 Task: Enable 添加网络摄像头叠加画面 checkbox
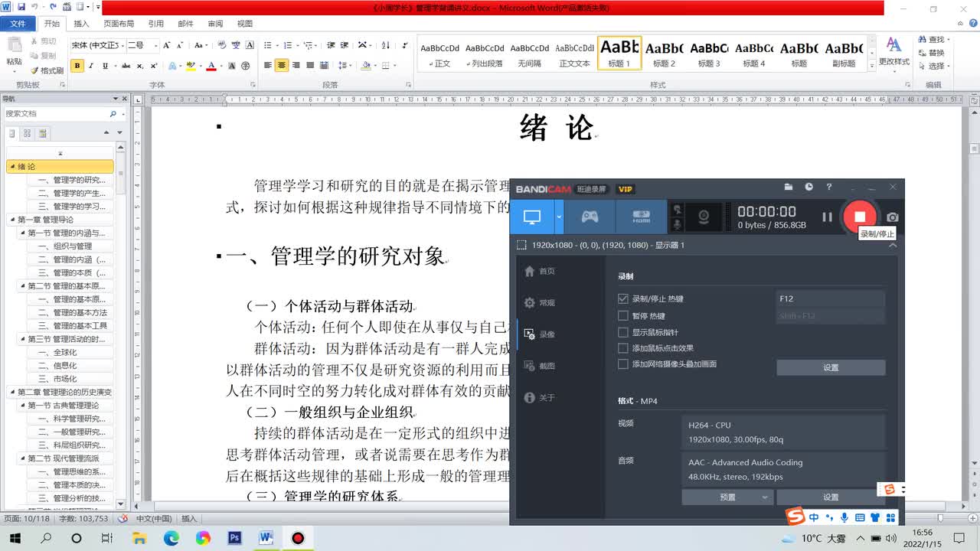623,364
